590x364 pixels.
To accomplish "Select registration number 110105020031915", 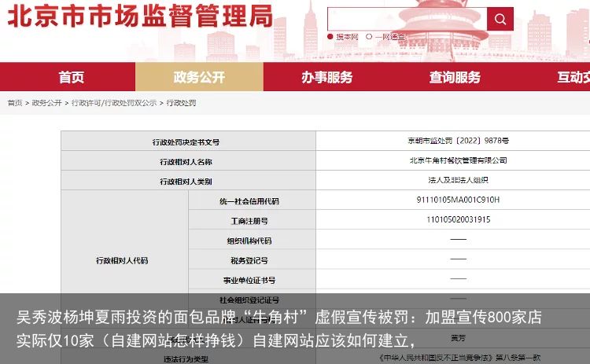I will [x=459, y=219].
